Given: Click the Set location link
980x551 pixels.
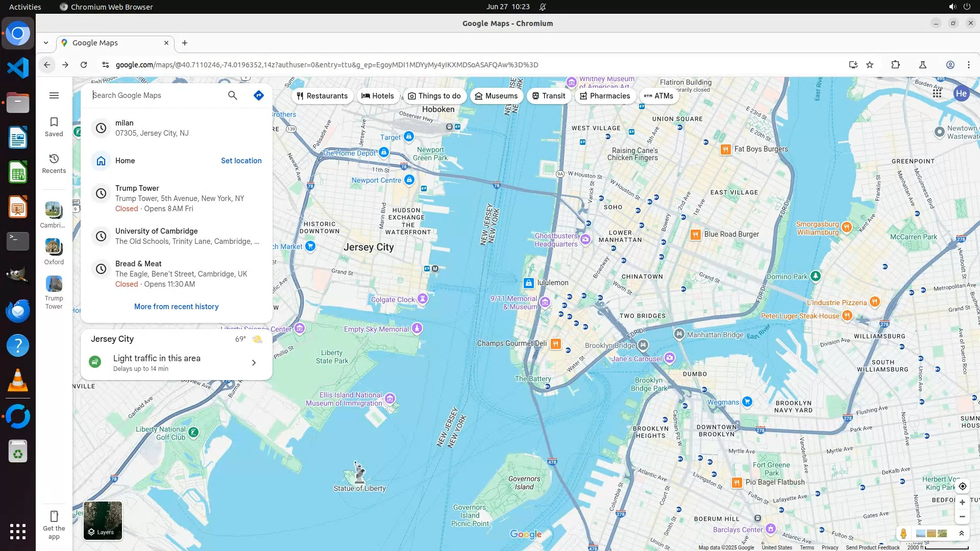Looking at the screenshot, I should [241, 161].
